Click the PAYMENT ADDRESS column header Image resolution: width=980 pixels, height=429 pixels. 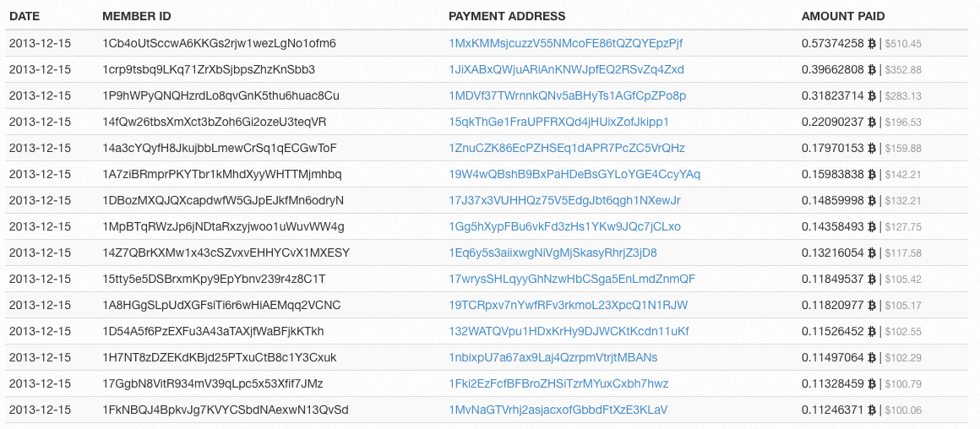click(x=507, y=17)
